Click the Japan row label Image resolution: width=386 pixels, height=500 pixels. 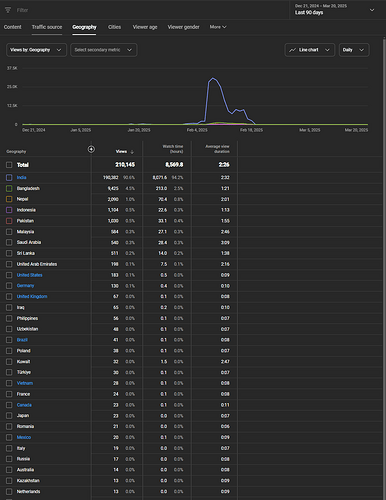click(23, 416)
